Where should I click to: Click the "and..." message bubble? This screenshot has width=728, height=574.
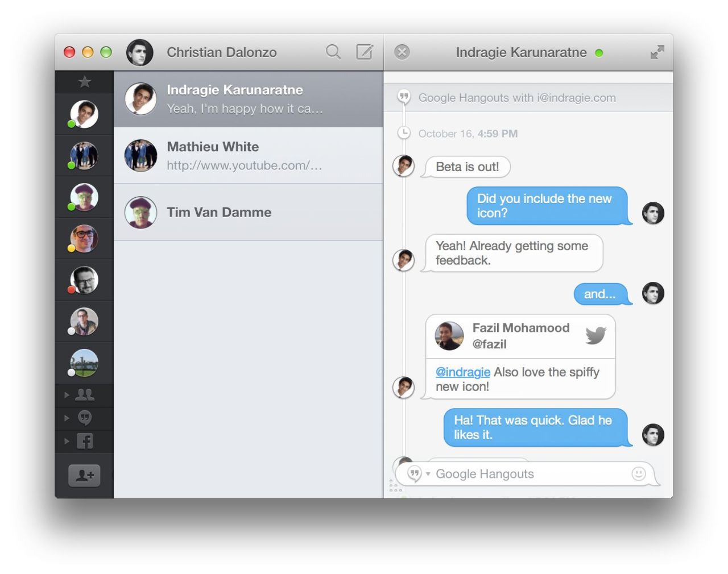click(602, 294)
